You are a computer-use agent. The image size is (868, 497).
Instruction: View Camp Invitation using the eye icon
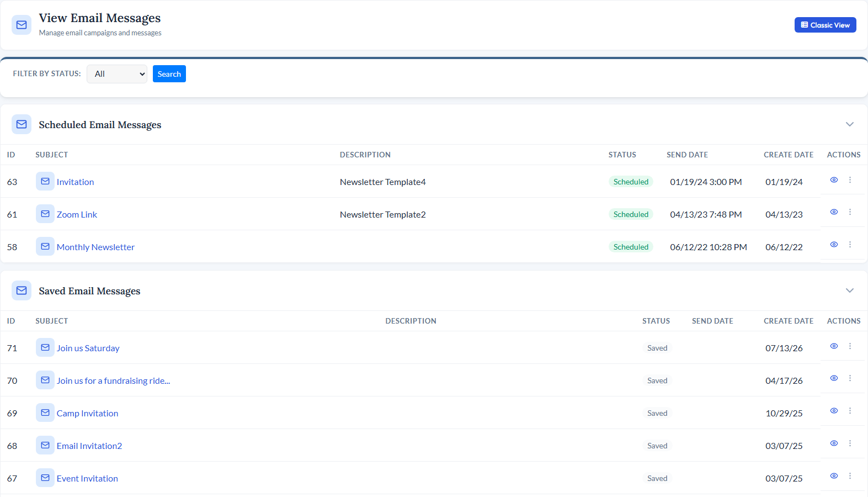click(x=834, y=411)
